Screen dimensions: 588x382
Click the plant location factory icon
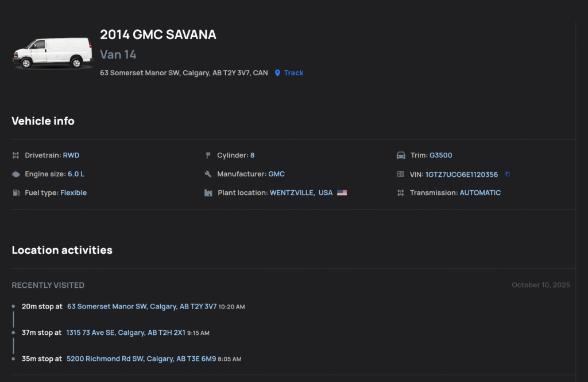208,193
